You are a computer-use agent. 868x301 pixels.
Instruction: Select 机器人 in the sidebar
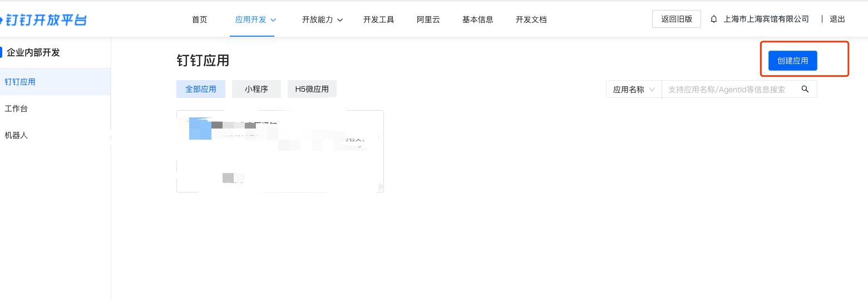point(55,135)
